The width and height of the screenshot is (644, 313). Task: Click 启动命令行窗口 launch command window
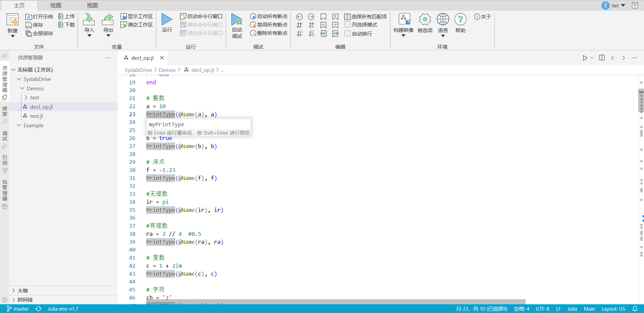(x=201, y=16)
